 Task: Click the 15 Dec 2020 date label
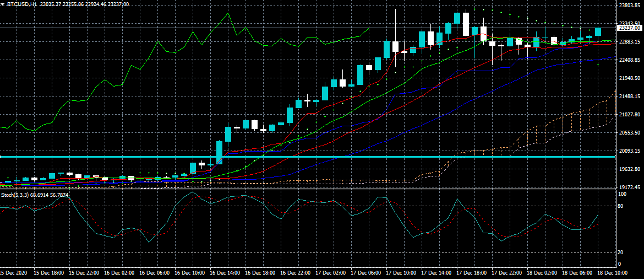pyautogui.click(x=14, y=273)
